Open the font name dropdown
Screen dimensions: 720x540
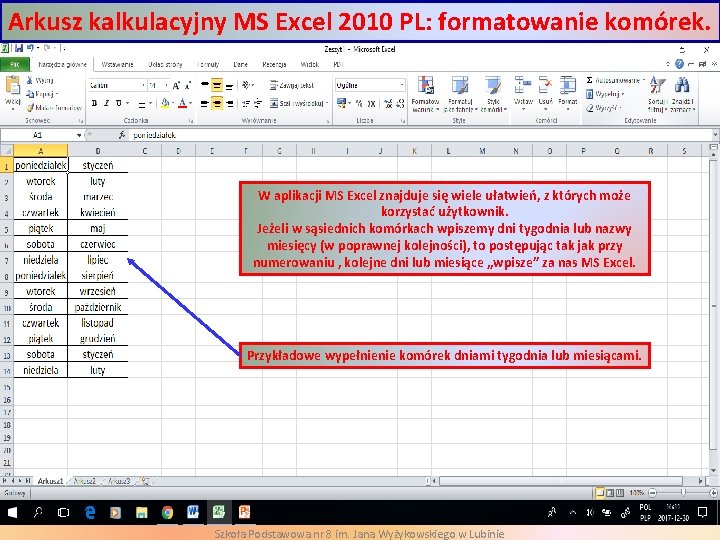coord(143,85)
